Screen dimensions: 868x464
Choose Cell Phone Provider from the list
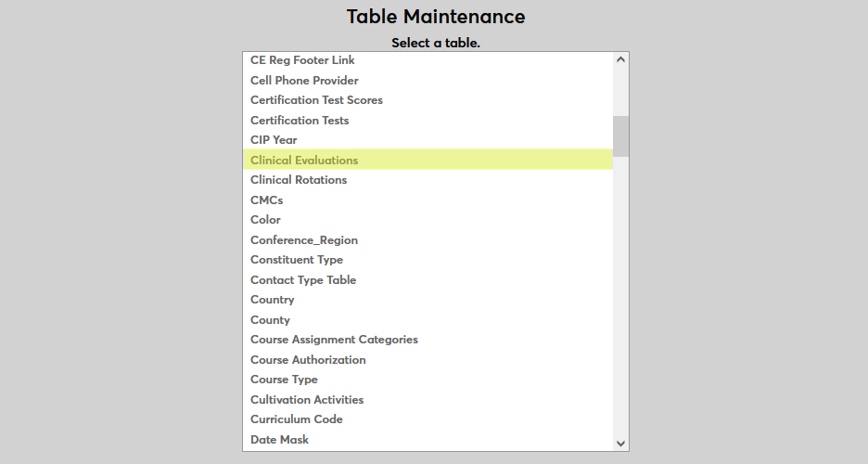coord(304,81)
